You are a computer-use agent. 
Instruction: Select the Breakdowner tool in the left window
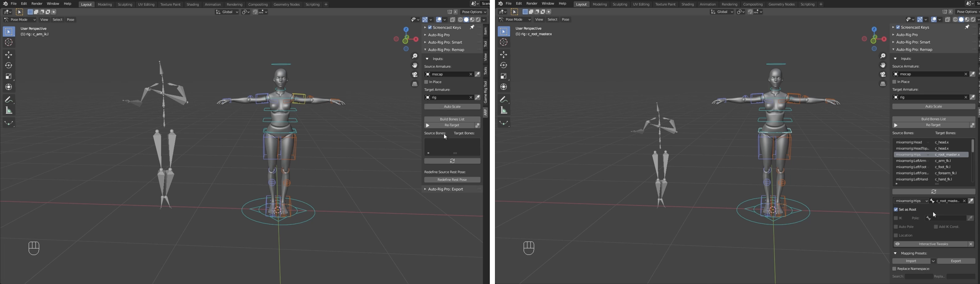9,123
